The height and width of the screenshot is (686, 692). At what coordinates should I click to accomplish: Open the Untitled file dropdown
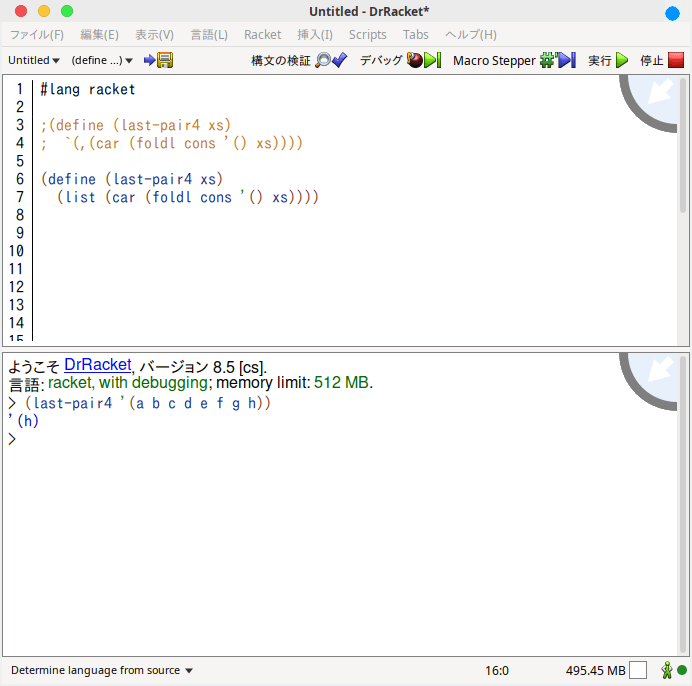pyautogui.click(x=34, y=60)
